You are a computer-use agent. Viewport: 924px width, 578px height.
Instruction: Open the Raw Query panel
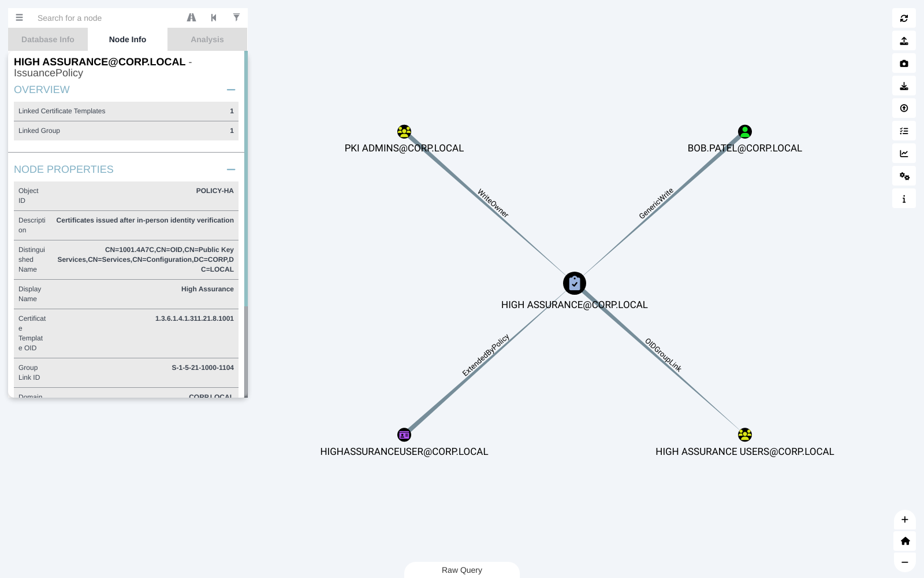point(462,570)
